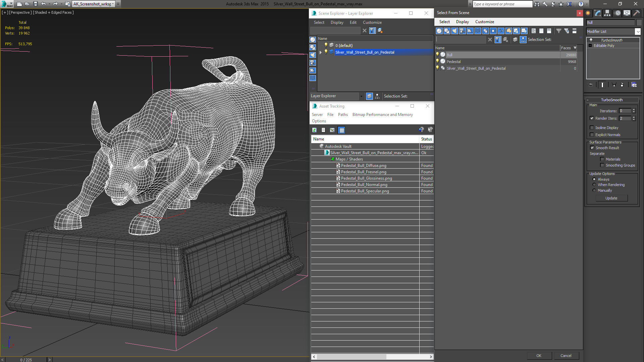Toggle helpers display filter in Select From Scene
The image size is (644, 362).
coord(470,31)
